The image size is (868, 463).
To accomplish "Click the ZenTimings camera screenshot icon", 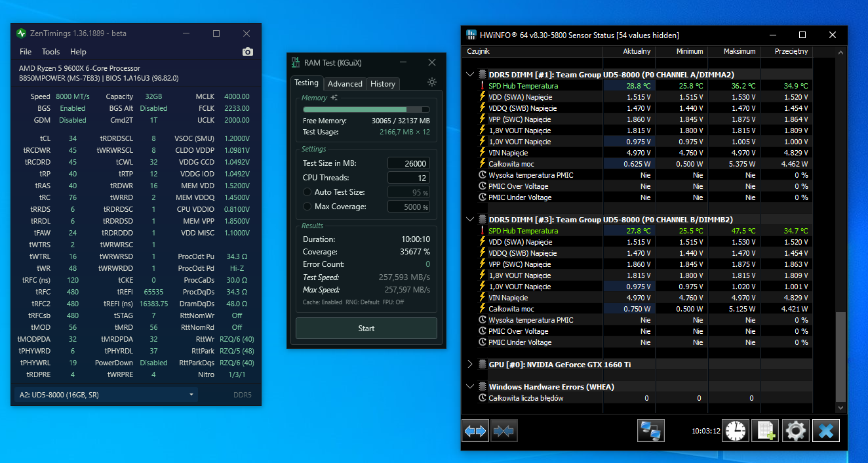I will (247, 52).
